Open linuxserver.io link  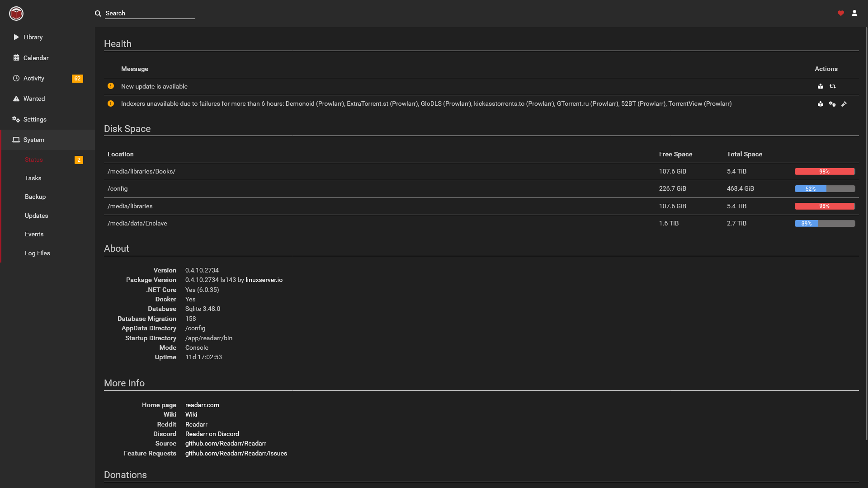click(x=264, y=280)
